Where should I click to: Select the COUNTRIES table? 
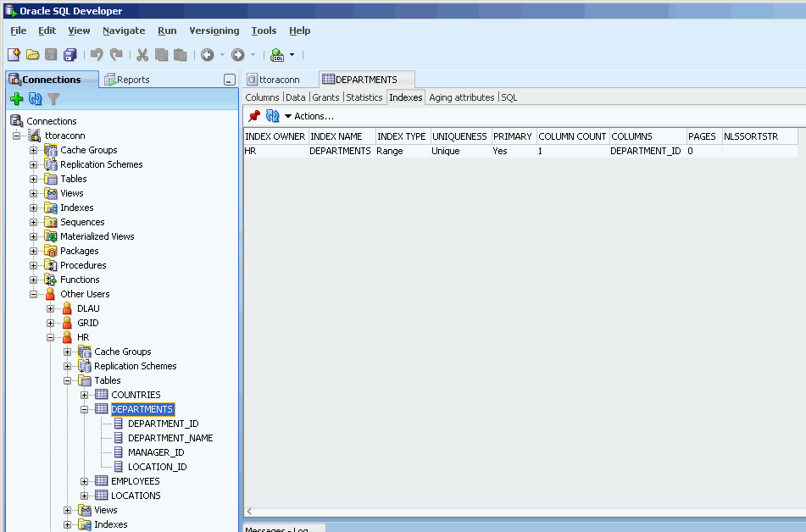click(136, 394)
